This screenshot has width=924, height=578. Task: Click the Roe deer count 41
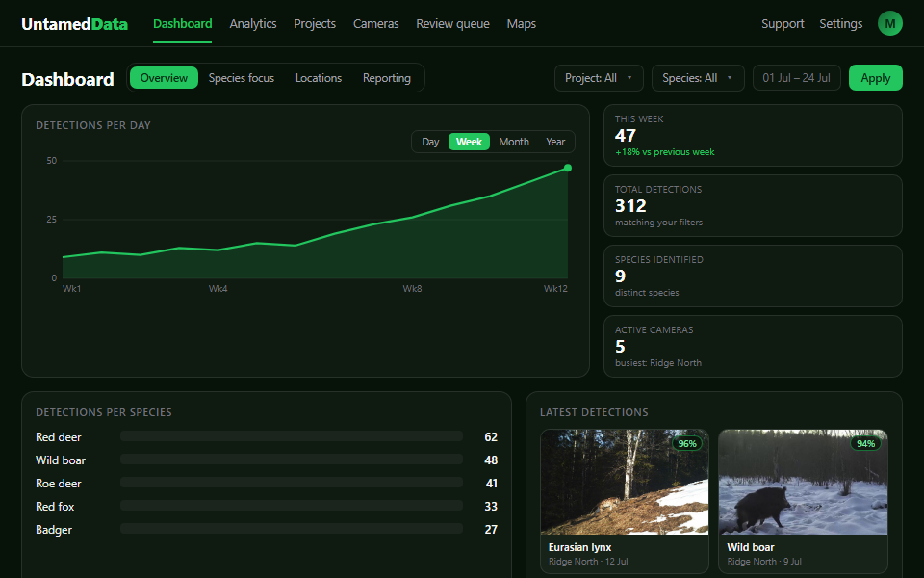tap(492, 484)
